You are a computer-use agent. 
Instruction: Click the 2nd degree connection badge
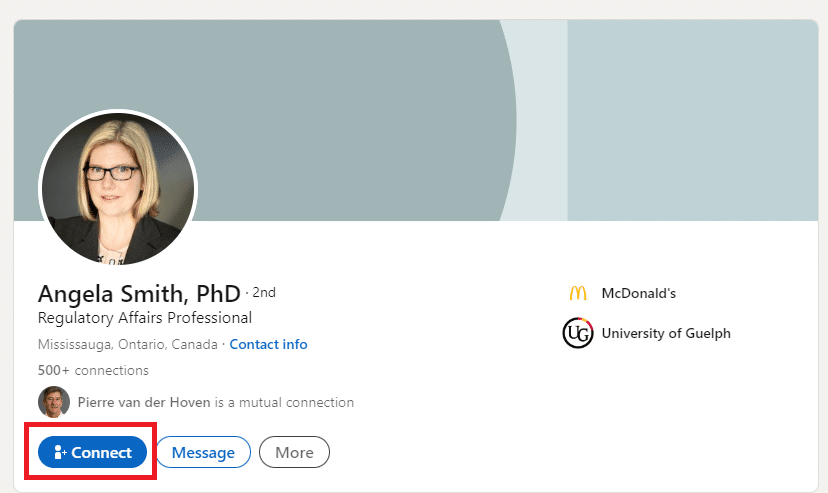pos(264,293)
